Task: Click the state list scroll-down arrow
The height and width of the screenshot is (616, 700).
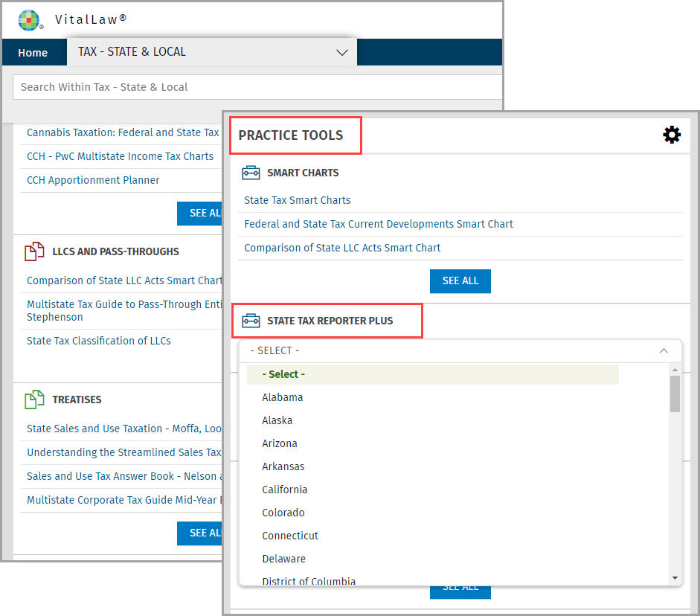Action: point(675,578)
